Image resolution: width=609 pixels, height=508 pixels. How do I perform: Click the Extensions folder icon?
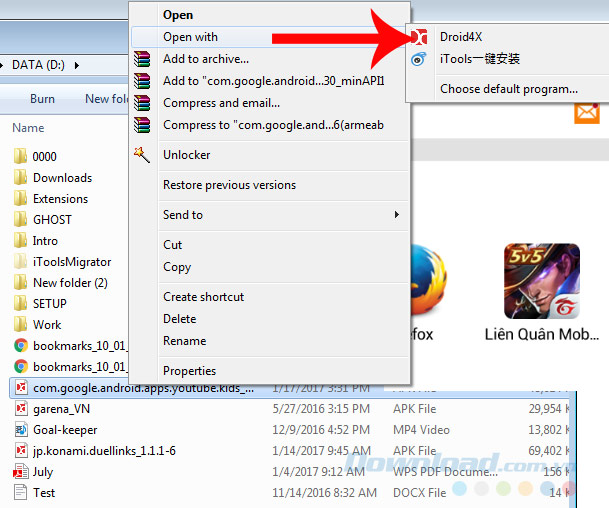(21, 198)
